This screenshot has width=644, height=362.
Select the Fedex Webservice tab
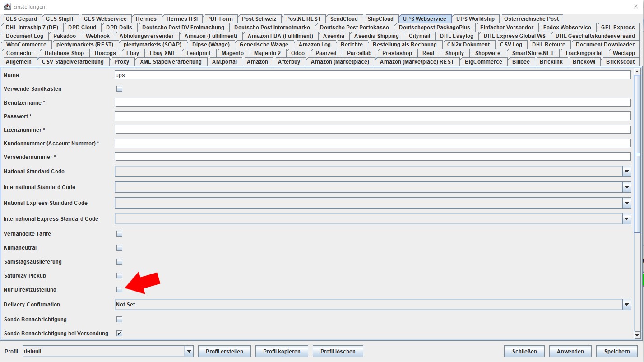coord(567,28)
